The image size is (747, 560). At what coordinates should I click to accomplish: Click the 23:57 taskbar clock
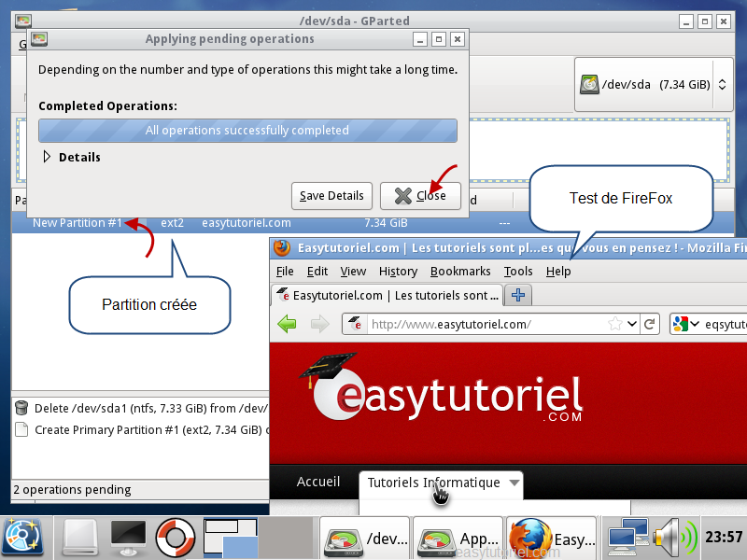tap(723, 538)
